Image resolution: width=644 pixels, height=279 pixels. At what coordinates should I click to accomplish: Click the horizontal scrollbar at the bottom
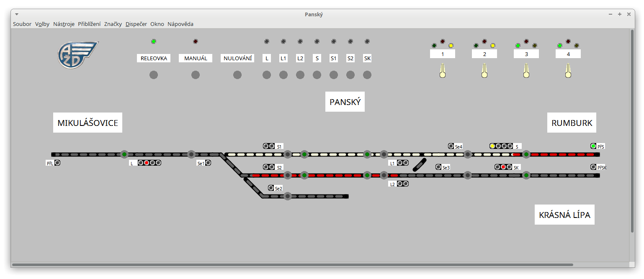292,265
